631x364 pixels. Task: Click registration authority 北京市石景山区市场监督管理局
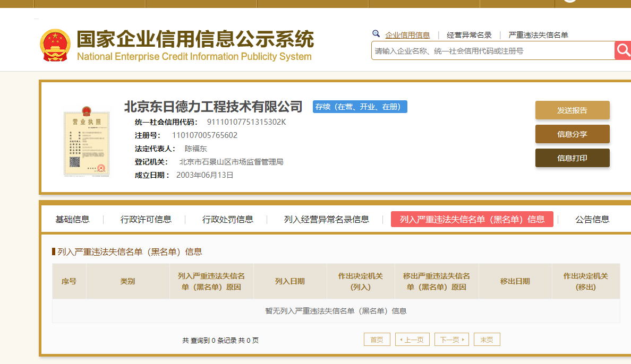[232, 162]
